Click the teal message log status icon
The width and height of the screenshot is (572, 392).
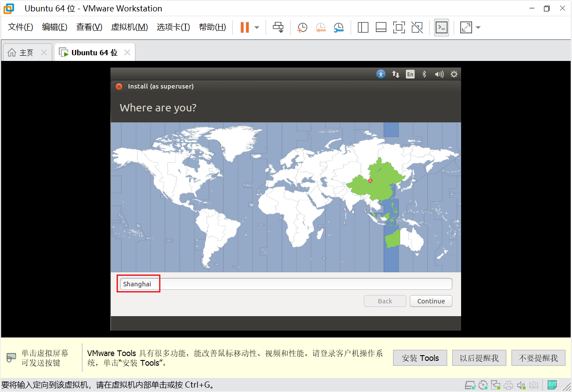coord(552,385)
